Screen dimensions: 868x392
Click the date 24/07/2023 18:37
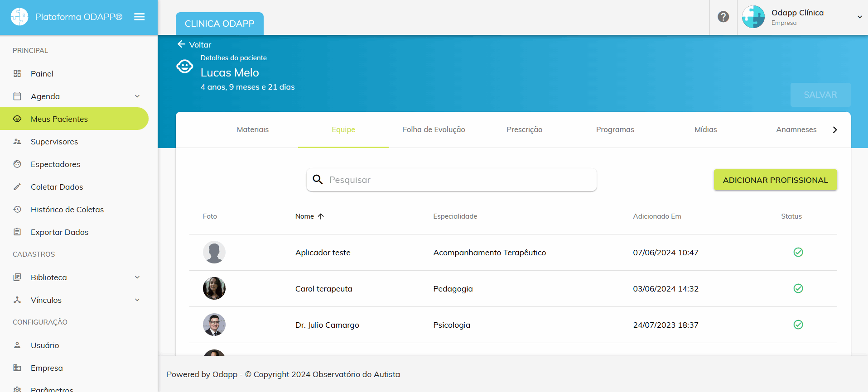point(665,325)
